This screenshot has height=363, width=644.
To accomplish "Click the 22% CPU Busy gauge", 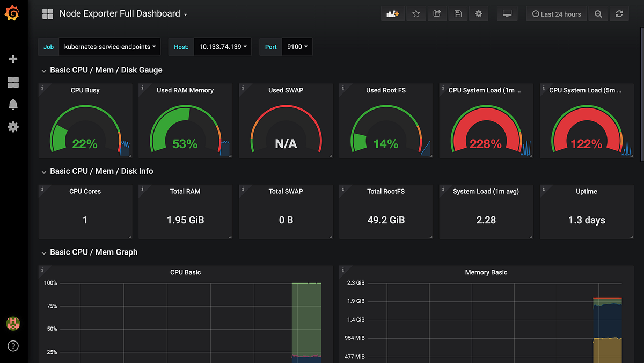I will click(85, 129).
